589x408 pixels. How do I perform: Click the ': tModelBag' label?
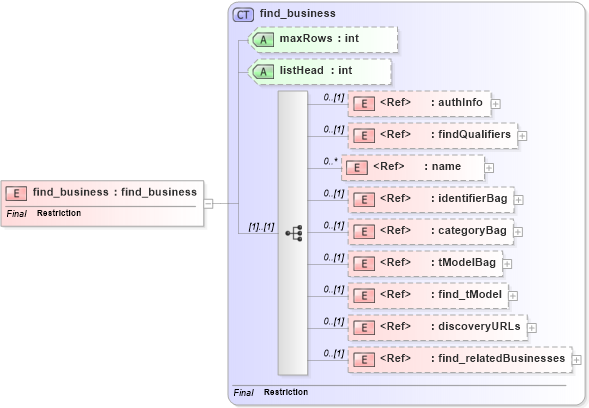point(463,262)
